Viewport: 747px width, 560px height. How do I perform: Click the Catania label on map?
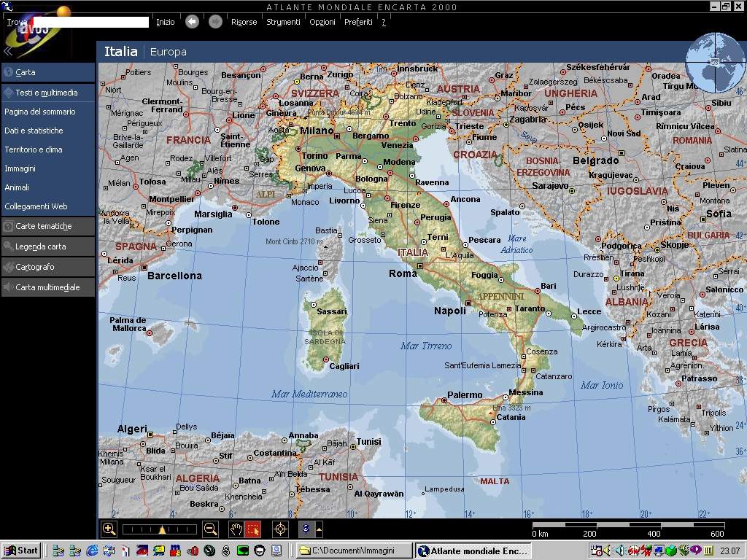click(511, 418)
